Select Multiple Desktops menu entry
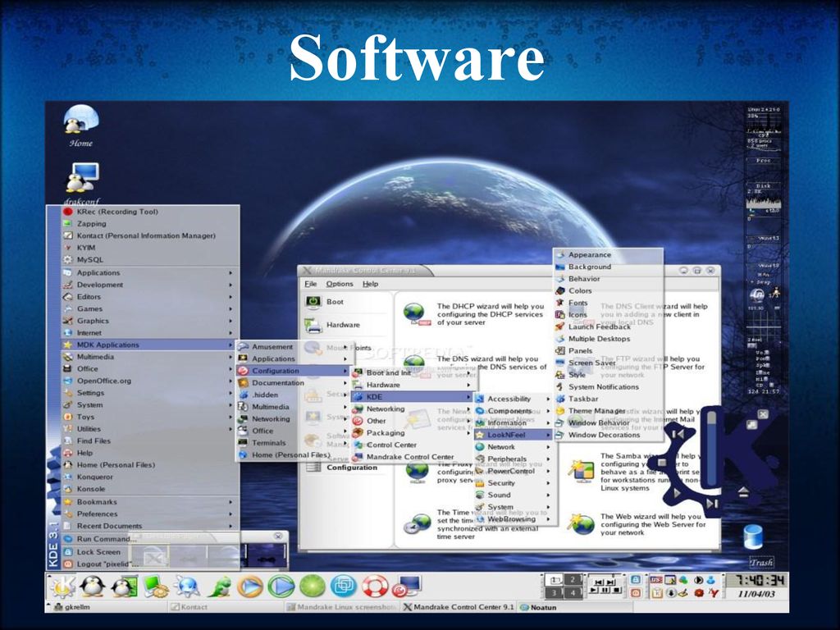Viewport: 840px width, 630px height. click(608, 339)
